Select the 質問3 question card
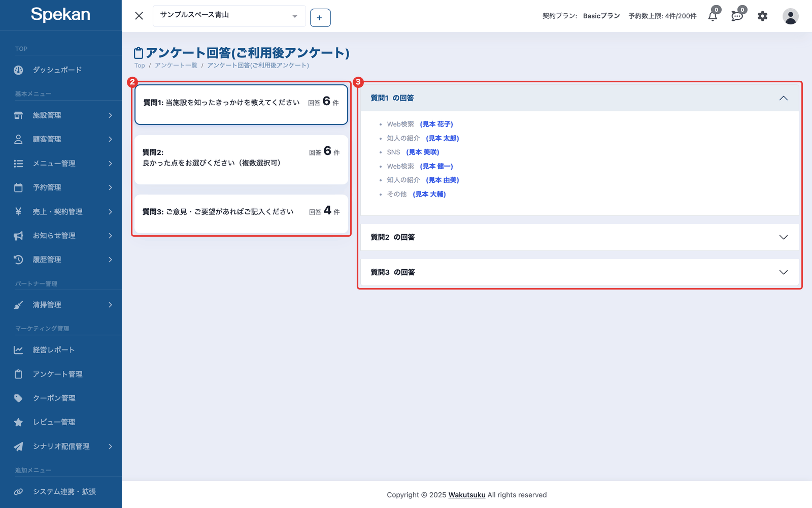The image size is (812, 508). 241,214
